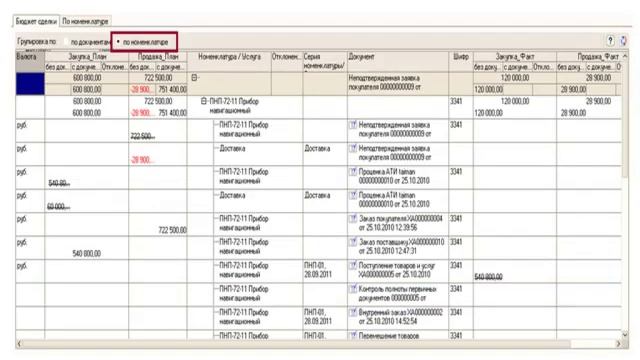Switch to the По номенклатуре tab

click(x=85, y=21)
